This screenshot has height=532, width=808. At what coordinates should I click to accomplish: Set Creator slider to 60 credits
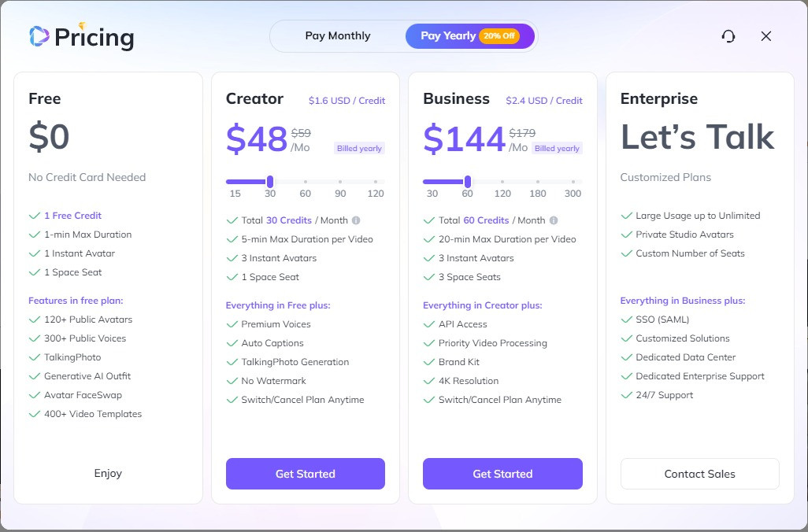[305, 182]
